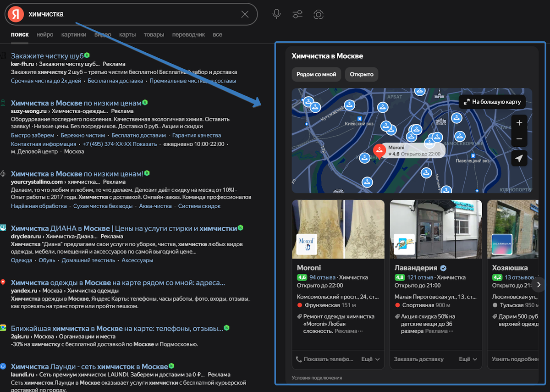Image resolution: width=550 pixels, height=392 pixels.
Task: Click dryclean.ru result favicon
Action: click(x=3, y=228)
